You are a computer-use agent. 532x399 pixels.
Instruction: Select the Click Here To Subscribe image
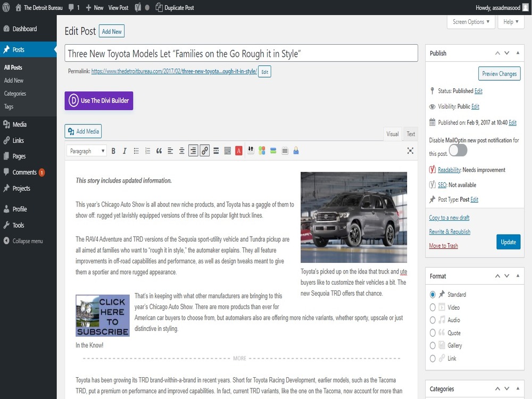[x=103, y=315]
